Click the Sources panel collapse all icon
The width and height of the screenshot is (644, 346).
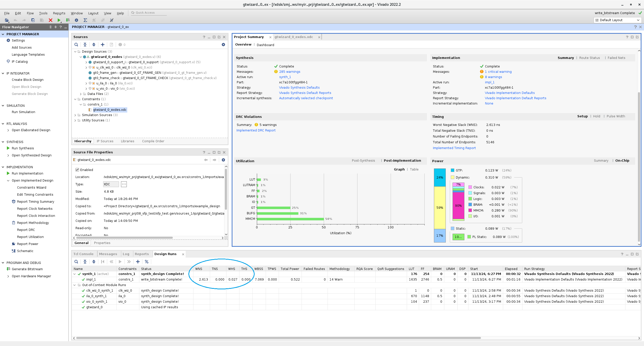click(x=85, y=45)
